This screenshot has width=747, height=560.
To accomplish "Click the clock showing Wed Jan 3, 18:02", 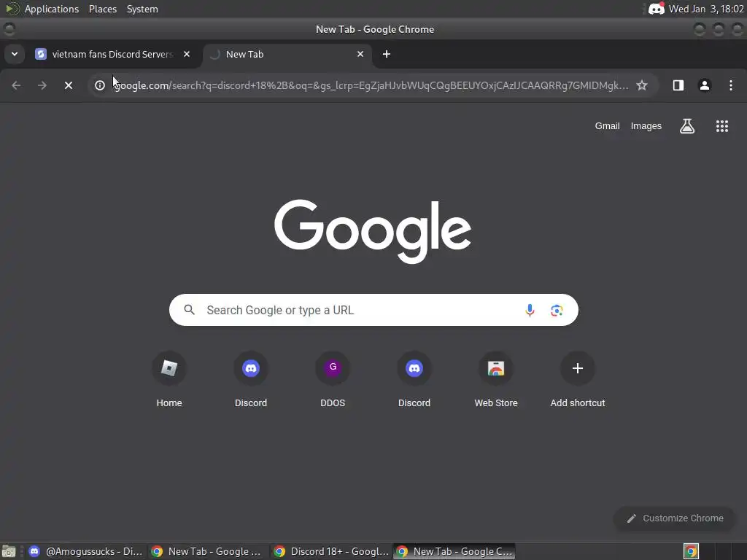I will click(x=706, y=9).
